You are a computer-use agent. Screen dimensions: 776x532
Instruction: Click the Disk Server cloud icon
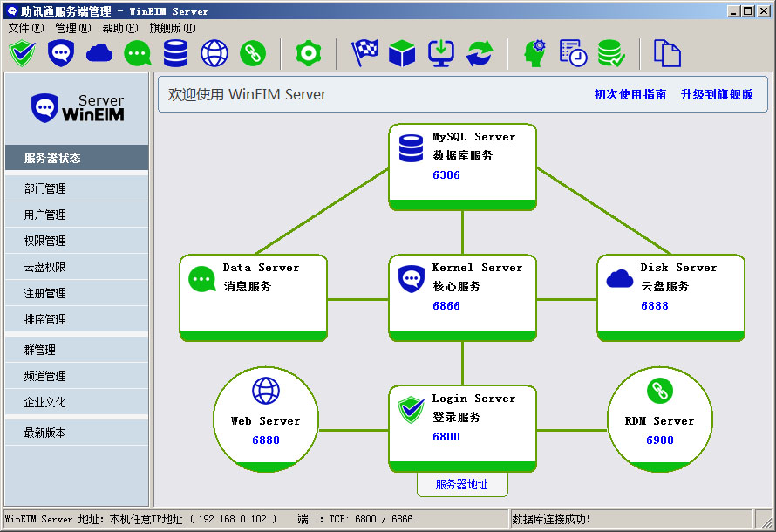(620, 278)
